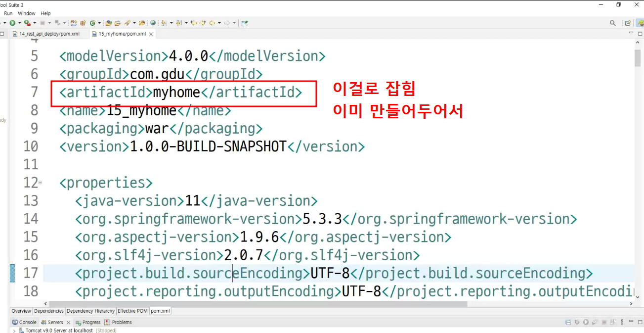Switch to the Console view tab
This screenshot has width=644, height=333.
(x=24, y=322)
